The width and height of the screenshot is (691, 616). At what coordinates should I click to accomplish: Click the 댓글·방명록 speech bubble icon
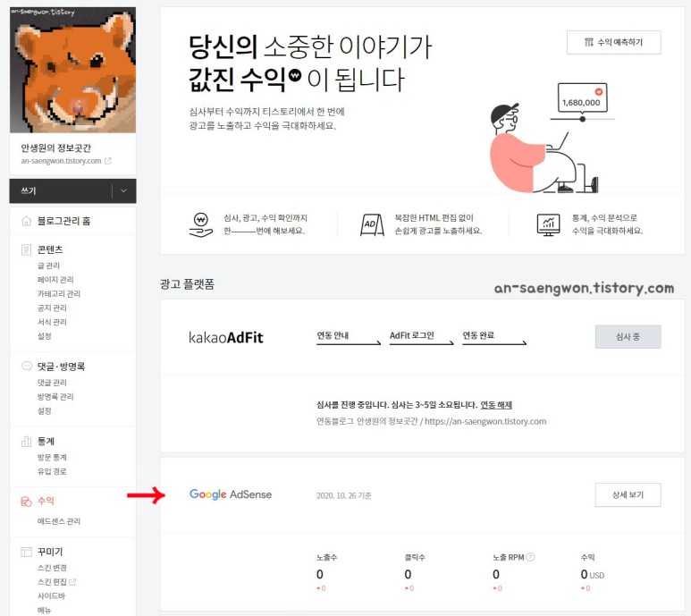27,366
